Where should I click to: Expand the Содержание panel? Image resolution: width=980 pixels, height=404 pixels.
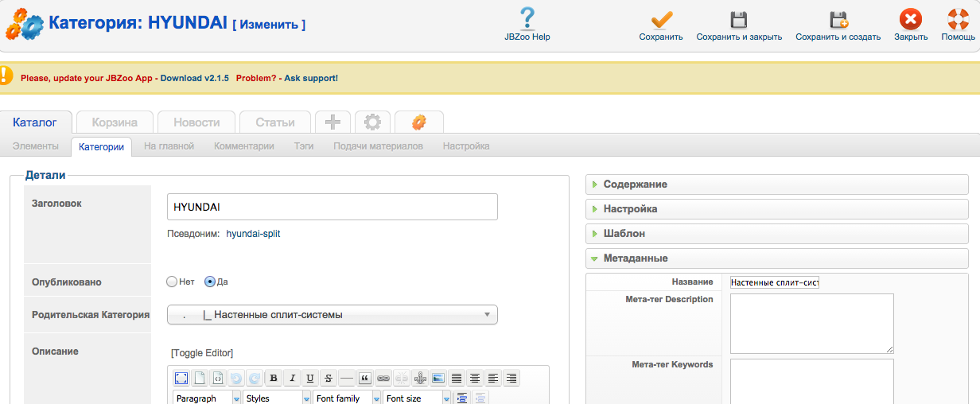coord(777,184)
